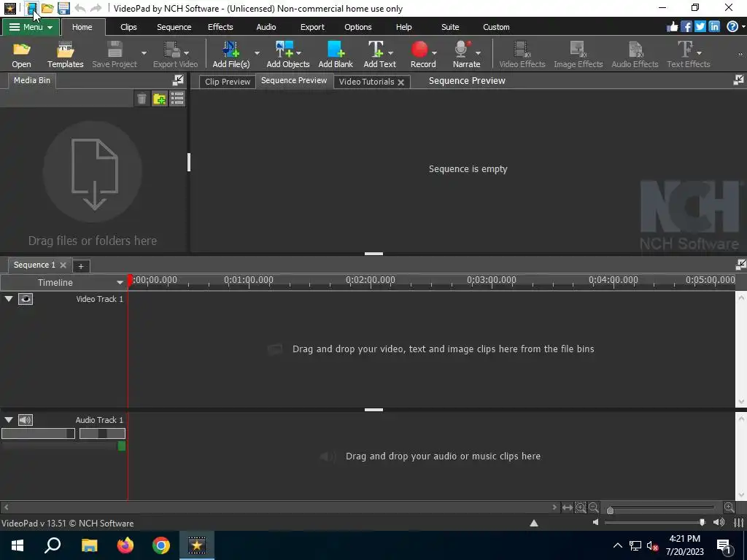
Task: Collapse Video Track 1 triangle
Action: click(9, 299)
